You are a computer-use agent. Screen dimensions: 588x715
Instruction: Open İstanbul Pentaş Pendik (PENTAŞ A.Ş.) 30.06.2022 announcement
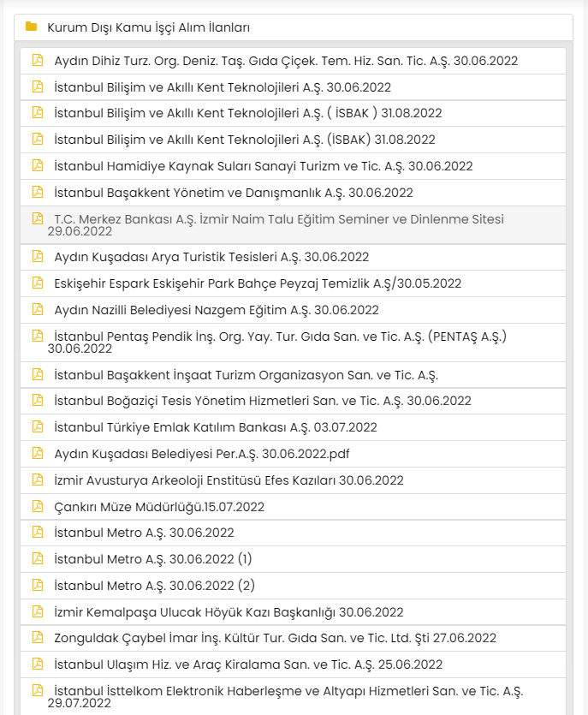[x=277, y=342]
